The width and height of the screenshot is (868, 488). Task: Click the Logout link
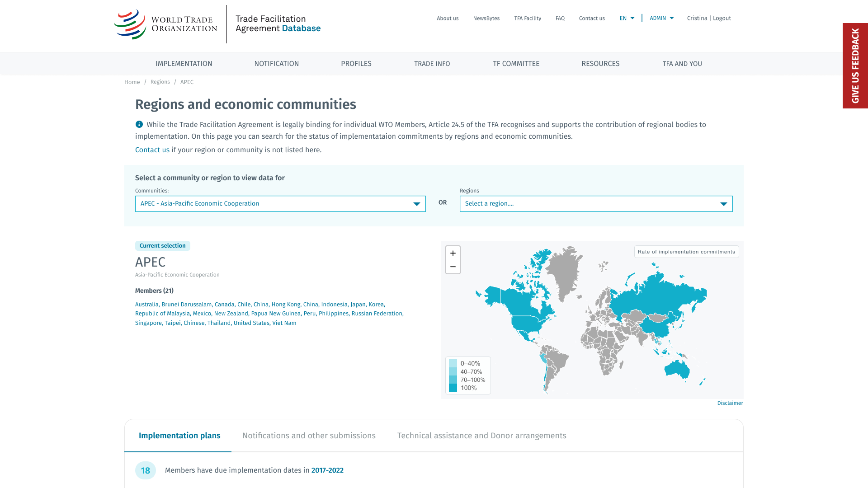(722, 18)
